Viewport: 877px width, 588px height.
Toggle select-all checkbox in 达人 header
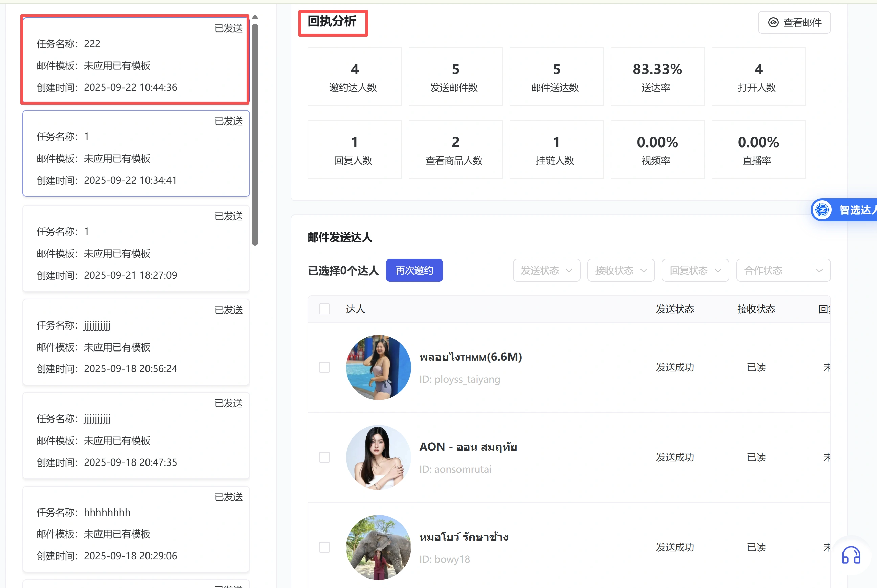pos(324,309)
